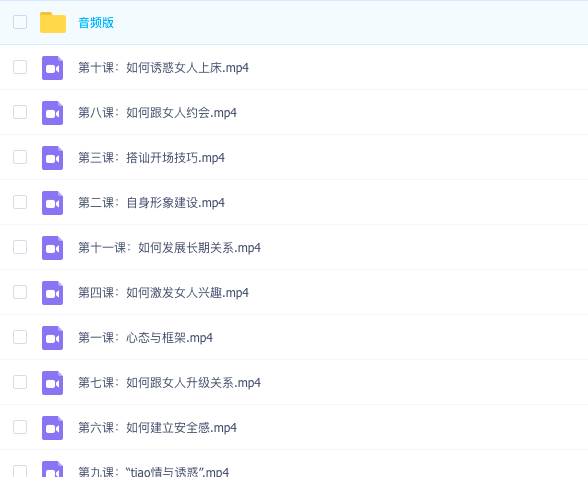Click video icon for 第十课：如何诱惑女人上床.mp4
The image size is (588, 477).
pyautogui.click(x=52, y=68)
